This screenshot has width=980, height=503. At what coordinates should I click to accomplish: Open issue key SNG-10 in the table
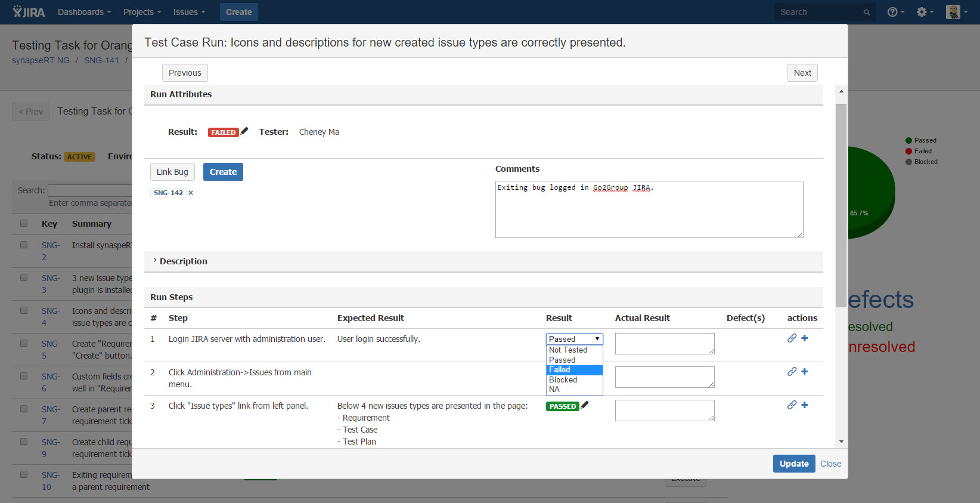coord(51,481)
